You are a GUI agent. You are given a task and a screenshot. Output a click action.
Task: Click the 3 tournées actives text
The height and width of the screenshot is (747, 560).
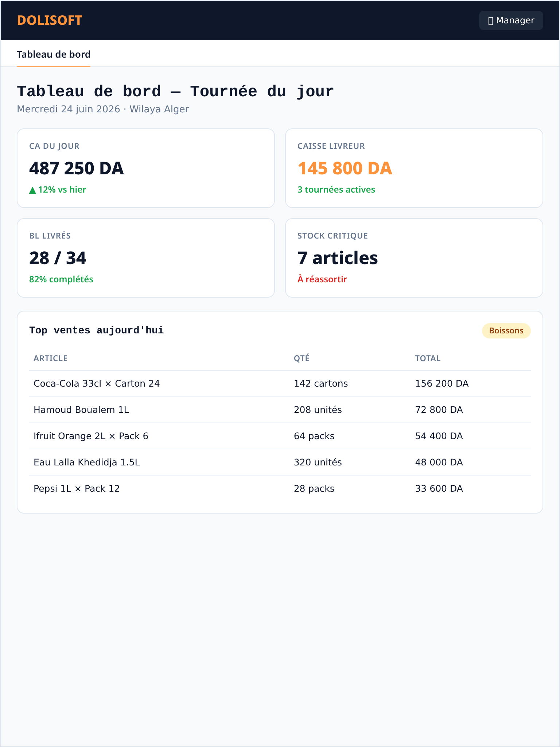click(336, 190)
